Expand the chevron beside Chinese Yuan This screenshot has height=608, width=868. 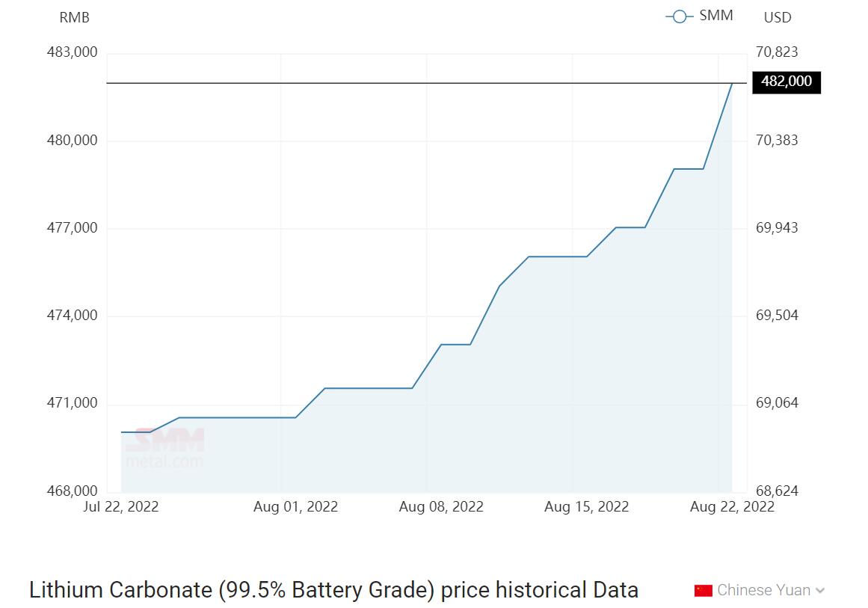(820, 591)
